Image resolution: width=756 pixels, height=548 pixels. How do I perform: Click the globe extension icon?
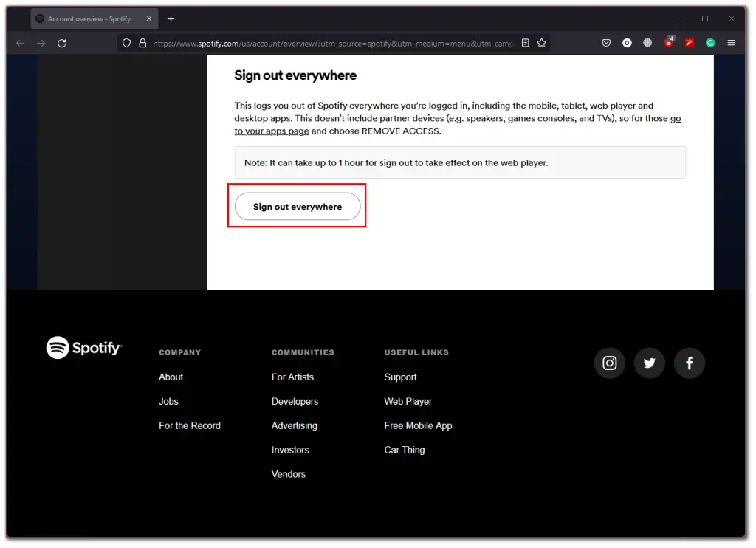click(x=648, y=44)
